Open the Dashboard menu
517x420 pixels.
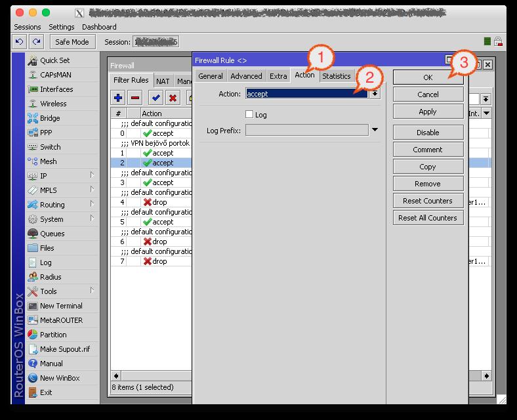[x=99, y=27]
